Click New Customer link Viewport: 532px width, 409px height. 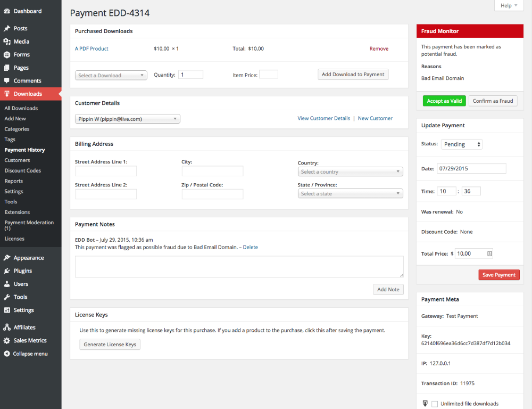375,118
